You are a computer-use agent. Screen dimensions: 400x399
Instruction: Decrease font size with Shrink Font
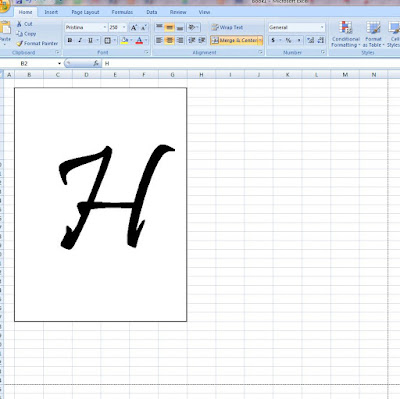click(x=144, y=28)
